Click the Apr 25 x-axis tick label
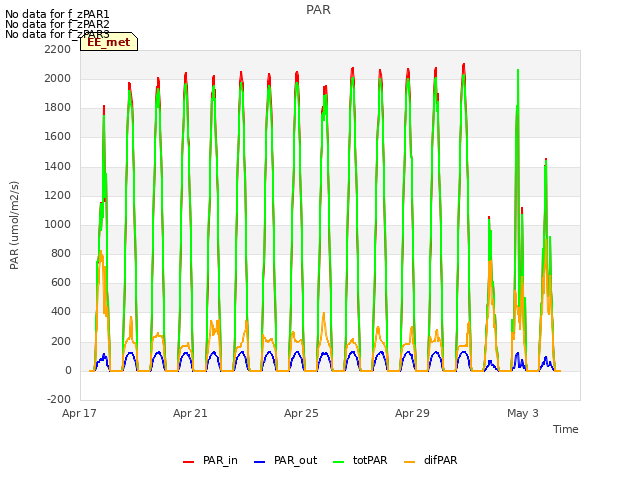 pyautogui.click(x=301, y=413)
